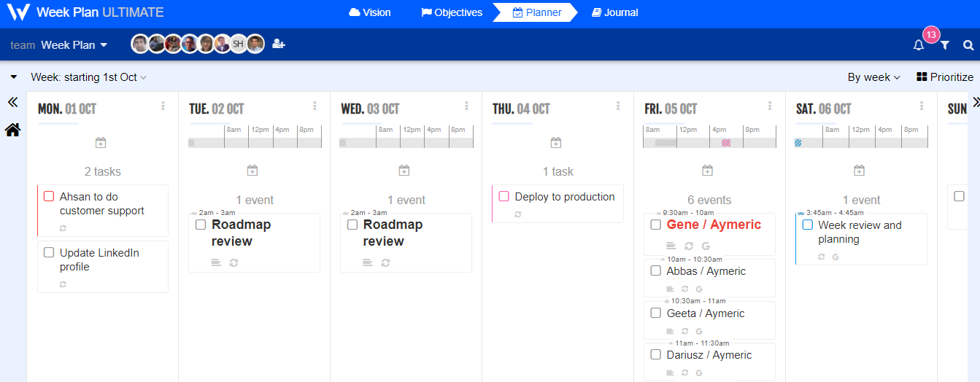Click the add team member icon
980x382 pixels.
click(x=278, y=44)
